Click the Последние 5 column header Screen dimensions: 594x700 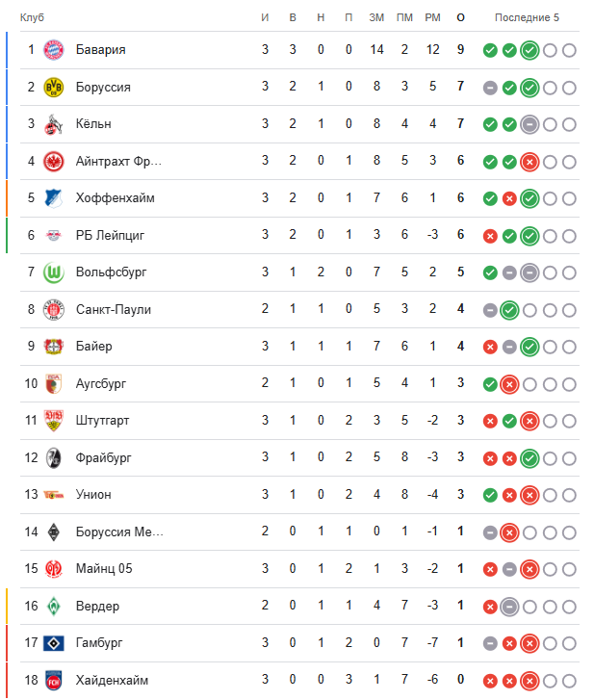tap(527, 18)
